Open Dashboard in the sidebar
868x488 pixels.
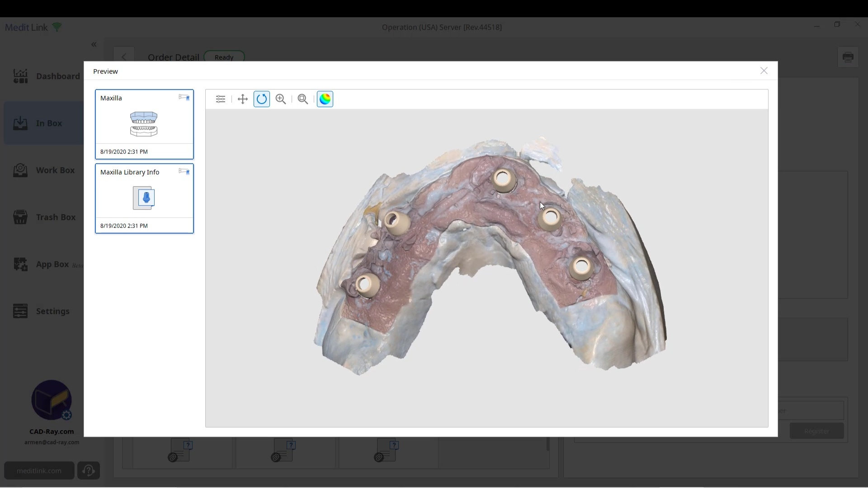[x=46, y=76]
